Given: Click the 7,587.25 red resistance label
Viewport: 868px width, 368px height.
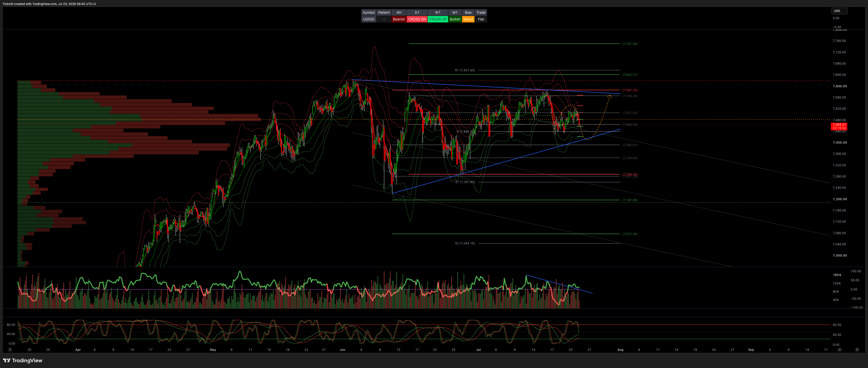Looking at the screenshot, I should point(630,90).
